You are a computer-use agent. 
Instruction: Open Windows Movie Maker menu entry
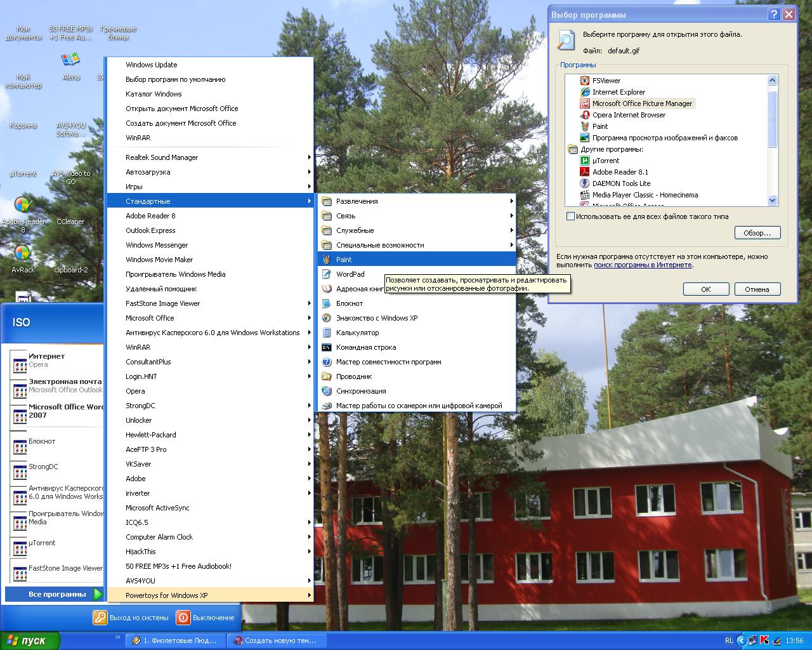[159, 260]
